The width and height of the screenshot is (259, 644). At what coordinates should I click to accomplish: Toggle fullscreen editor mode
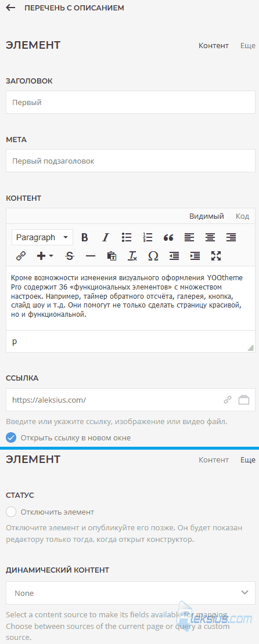coord(216,256)
